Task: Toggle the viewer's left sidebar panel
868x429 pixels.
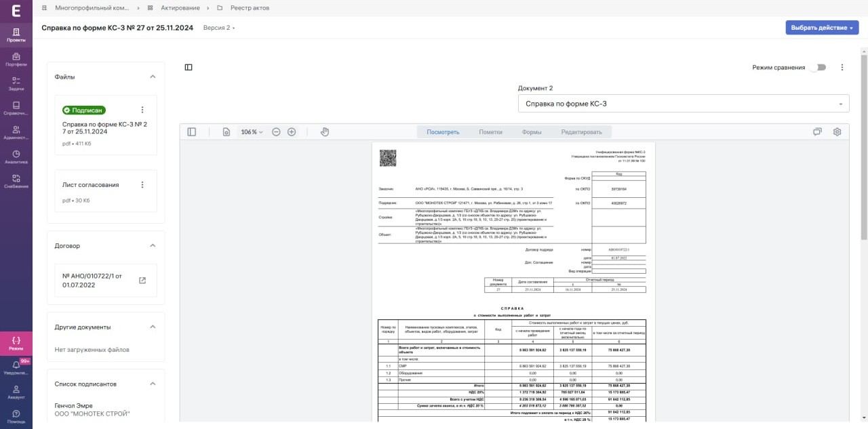Action: click(x=192, y=132)
